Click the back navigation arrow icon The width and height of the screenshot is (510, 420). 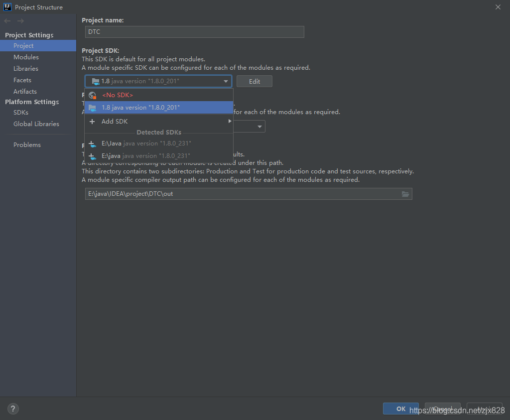7,21
